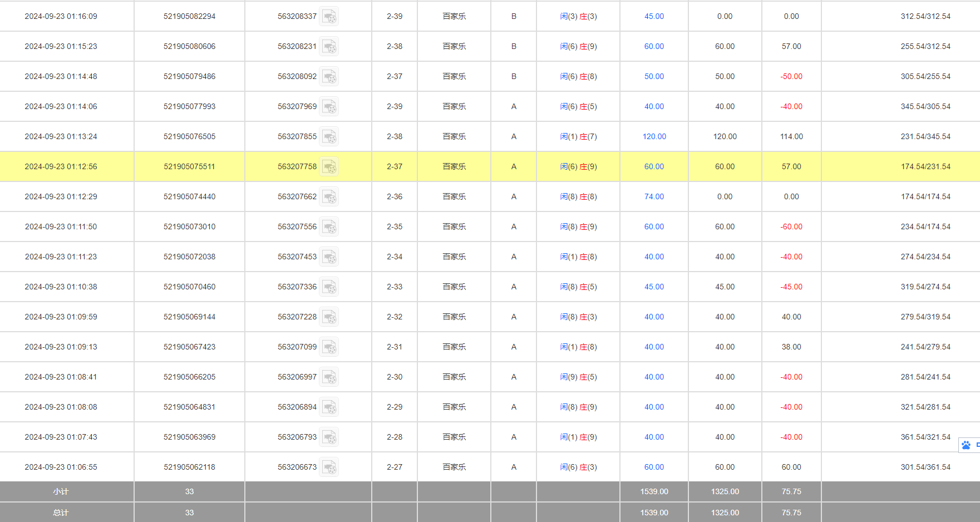Click the 闲(9) 庄(5) result link

pyautogui.click(x=578, y=377)
